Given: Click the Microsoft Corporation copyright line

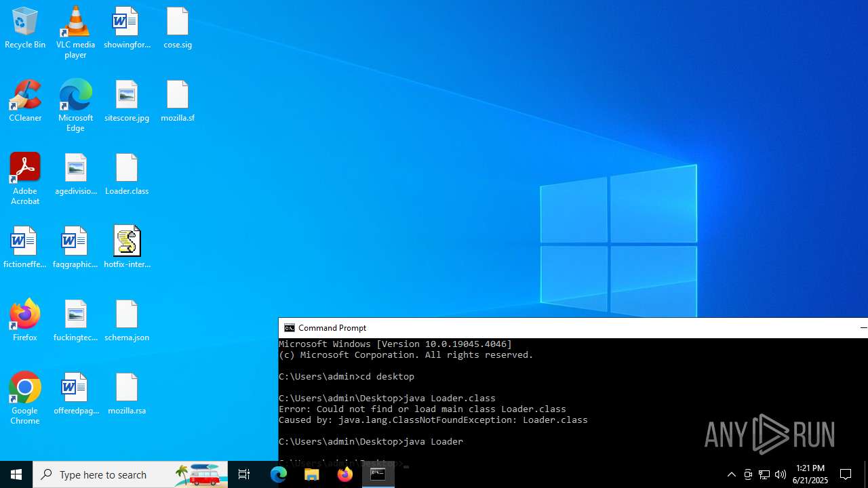Looking at the screenshot, I should [x=406, y=355].
